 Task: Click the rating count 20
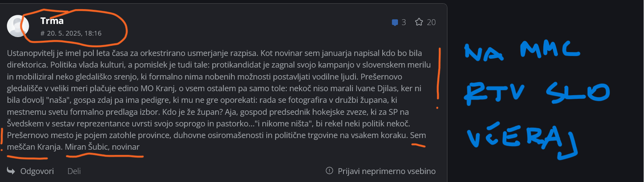431,23
